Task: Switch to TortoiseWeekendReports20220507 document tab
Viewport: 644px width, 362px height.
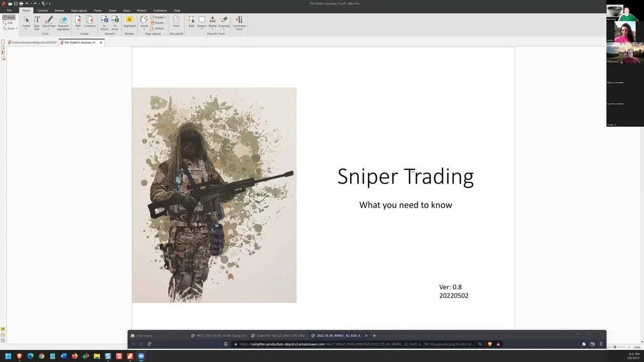Action: [x=32, y=42]
